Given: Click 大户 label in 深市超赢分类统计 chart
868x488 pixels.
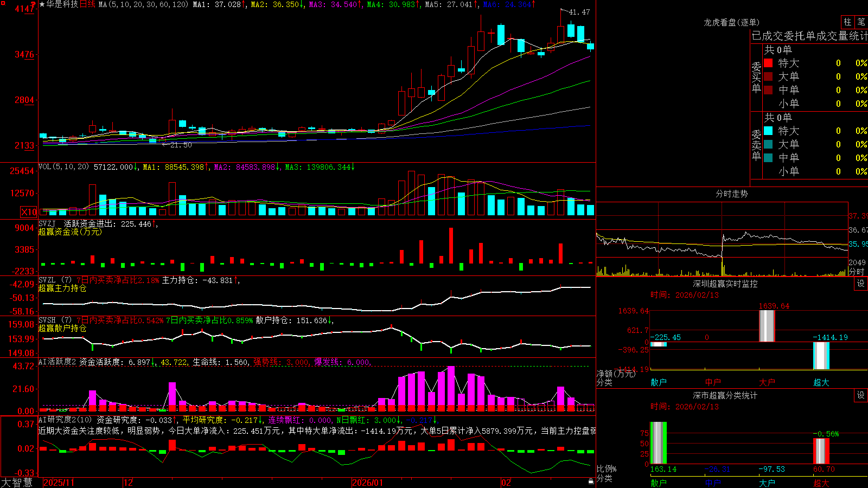Looking at the screenshot, I should tap(767, 483).
